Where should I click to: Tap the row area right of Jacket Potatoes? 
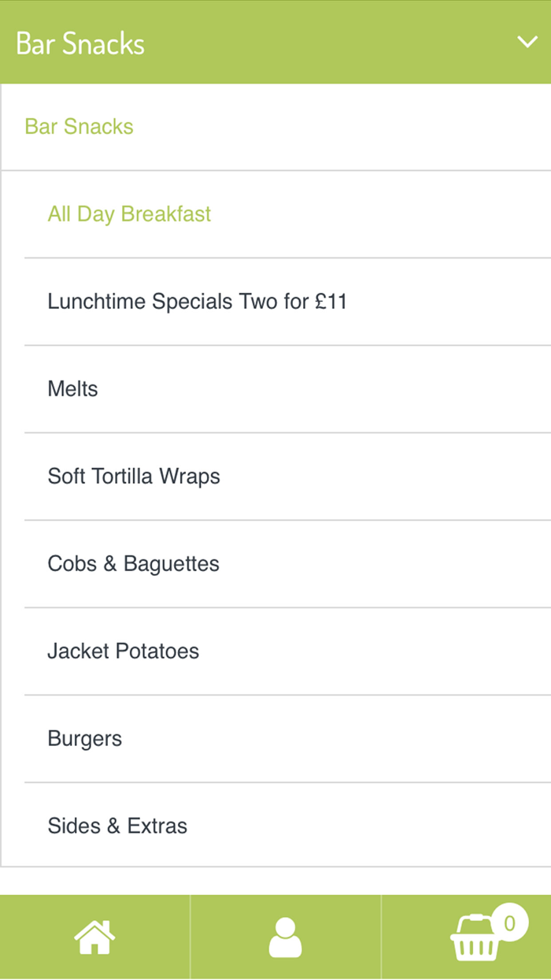tap(378, 651)
